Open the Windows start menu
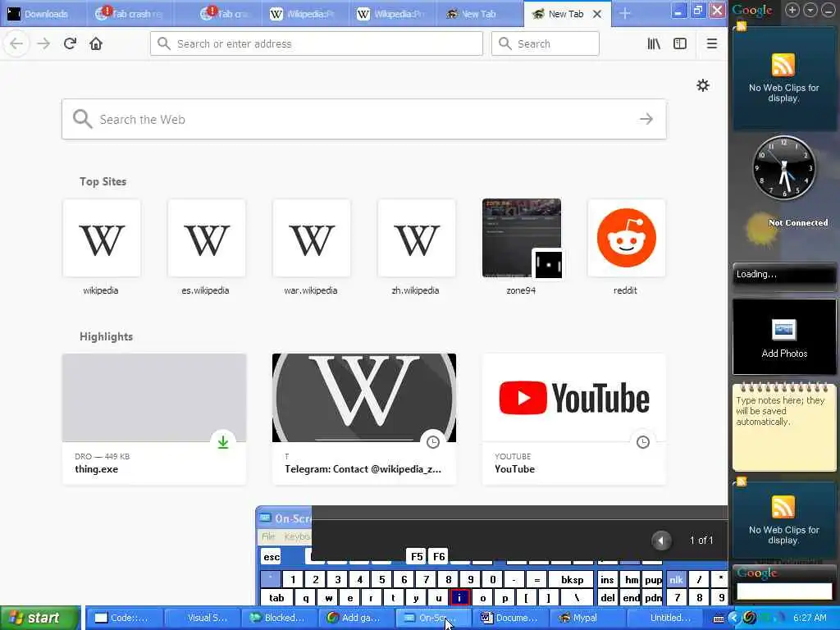The width and height of the screenshot is (840, 630). pyautogui.click(x=40, y=618)
